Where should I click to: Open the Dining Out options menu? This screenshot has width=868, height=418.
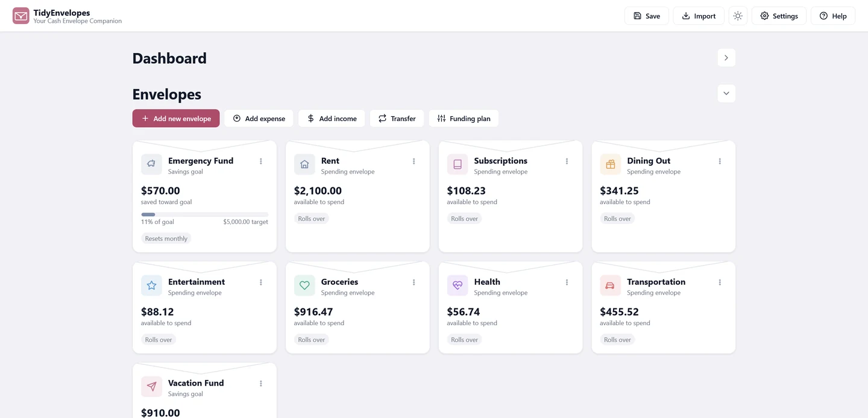pos(720,161)
